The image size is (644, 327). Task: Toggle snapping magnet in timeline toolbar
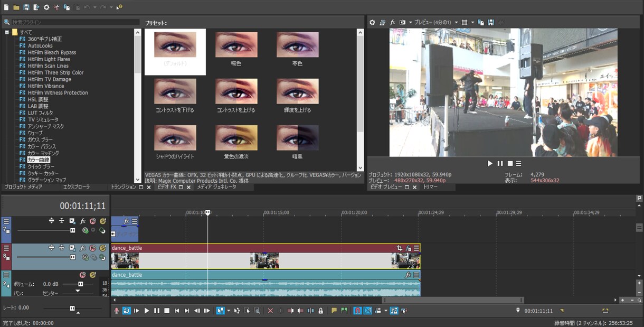coord(357,311)
